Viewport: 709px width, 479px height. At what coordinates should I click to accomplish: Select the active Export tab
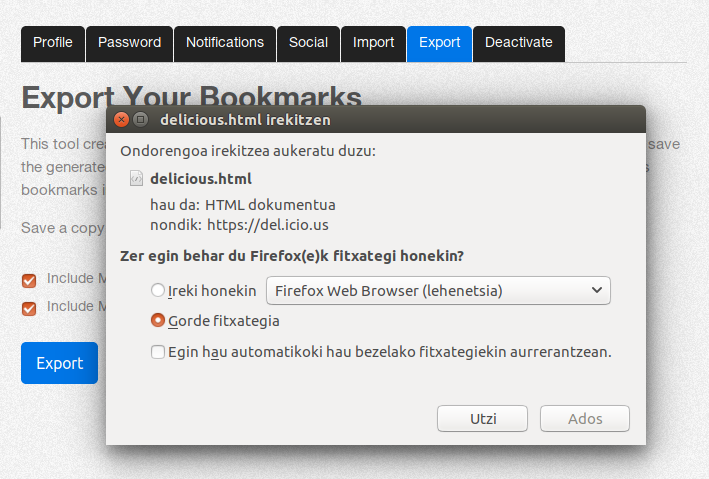439,43
